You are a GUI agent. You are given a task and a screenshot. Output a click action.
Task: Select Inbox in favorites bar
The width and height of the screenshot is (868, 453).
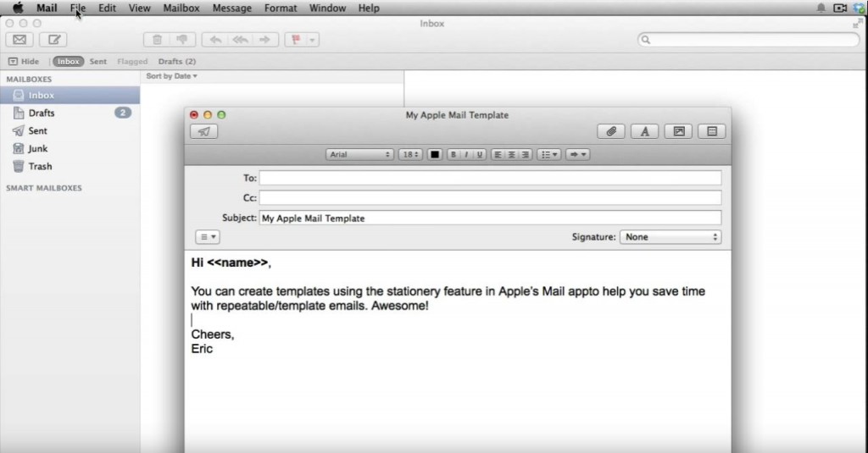pos(68,62)
